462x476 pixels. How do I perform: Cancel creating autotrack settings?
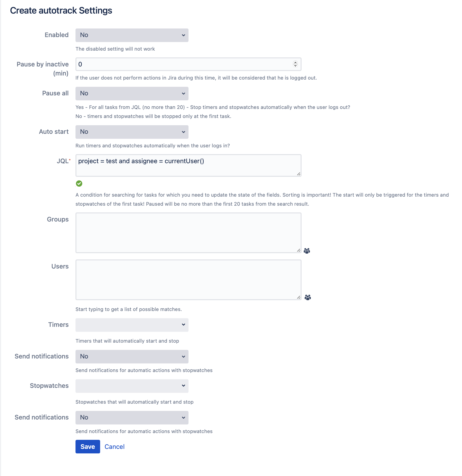point(114,446)
